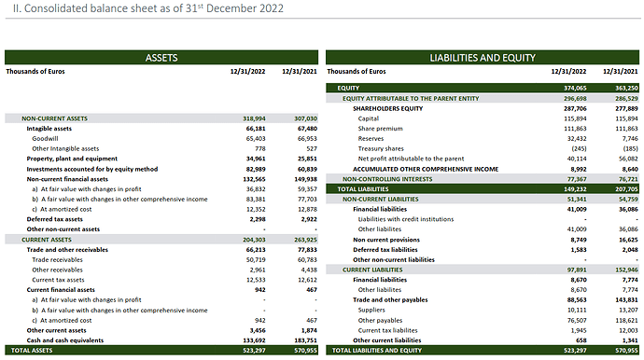Click the LIABILITIES AND EQUITY header bar

483,58
